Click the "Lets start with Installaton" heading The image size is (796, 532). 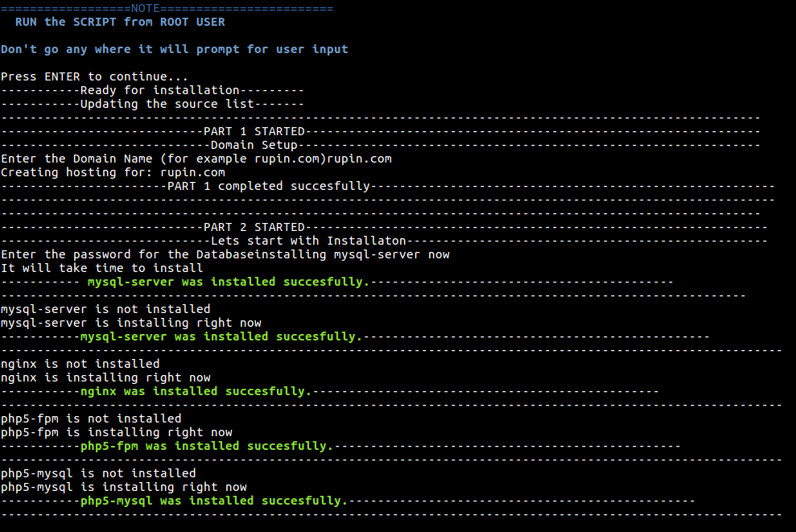tap(307, 241)
